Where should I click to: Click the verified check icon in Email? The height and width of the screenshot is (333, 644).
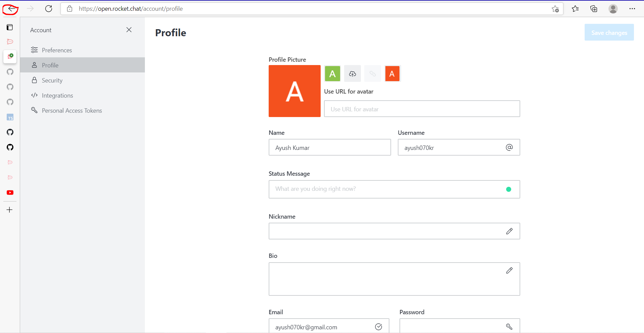[378, 327]
